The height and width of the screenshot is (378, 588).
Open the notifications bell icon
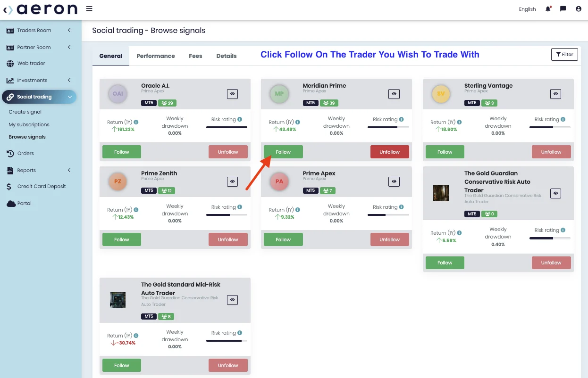(x=548, y=9)
